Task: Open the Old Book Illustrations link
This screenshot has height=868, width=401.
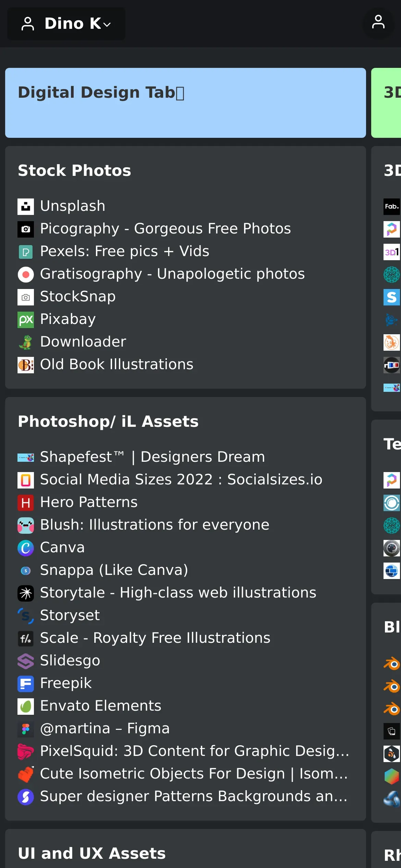Action: tap(117, 364)
